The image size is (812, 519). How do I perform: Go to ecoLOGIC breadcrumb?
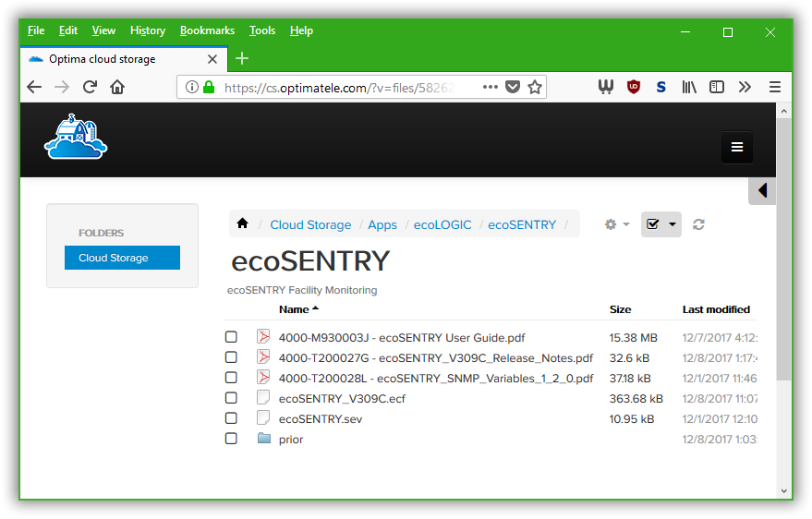(x=442, y=224)
